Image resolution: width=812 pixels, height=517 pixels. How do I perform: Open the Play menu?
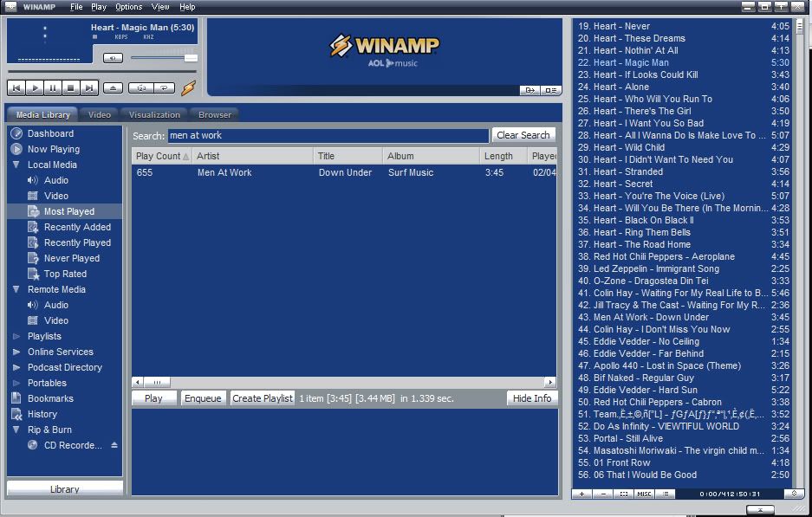pos(99,7)
